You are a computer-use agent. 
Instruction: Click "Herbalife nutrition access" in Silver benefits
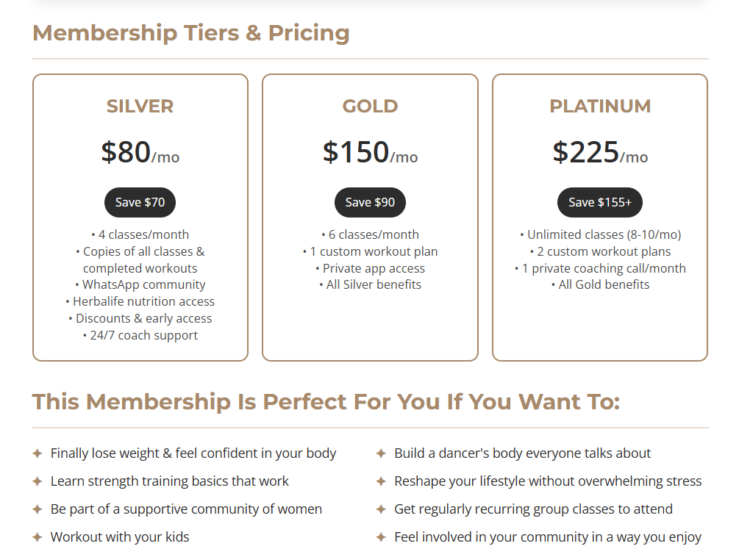point(143,301)
